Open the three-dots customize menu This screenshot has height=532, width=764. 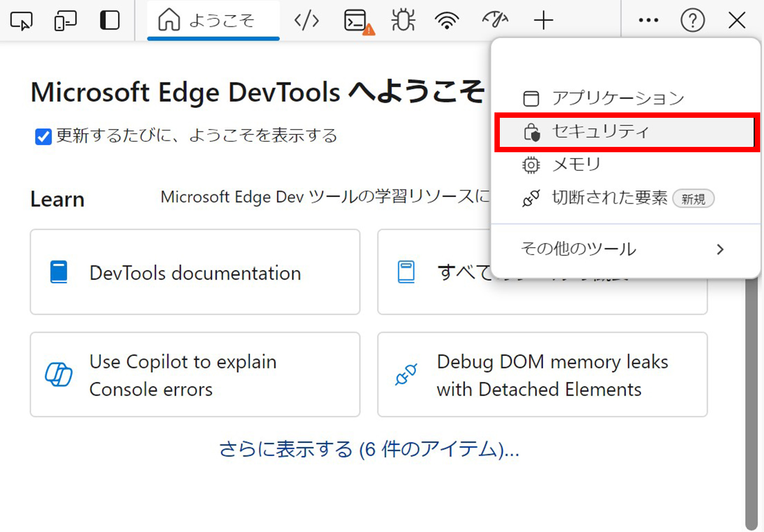[x=648, y=21]
